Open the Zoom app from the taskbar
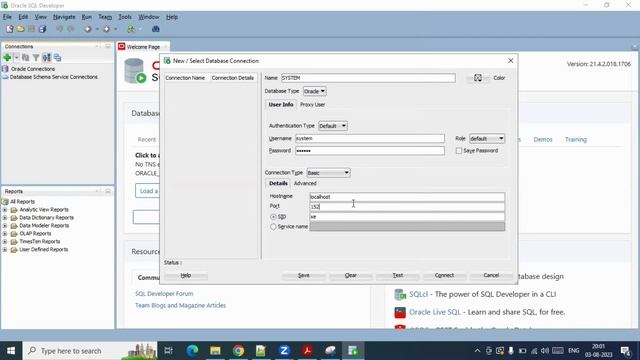Viewport: 640px width, 360px height. (284, 350)
